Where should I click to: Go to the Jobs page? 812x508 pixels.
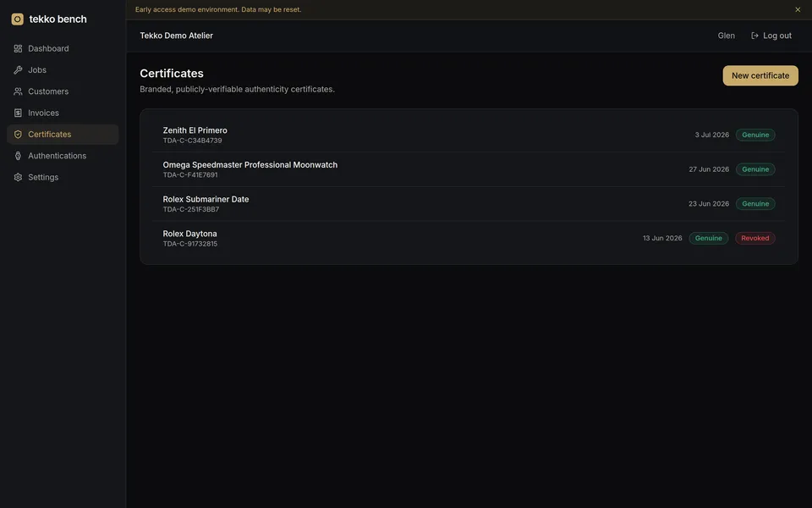tap(63, 70)
